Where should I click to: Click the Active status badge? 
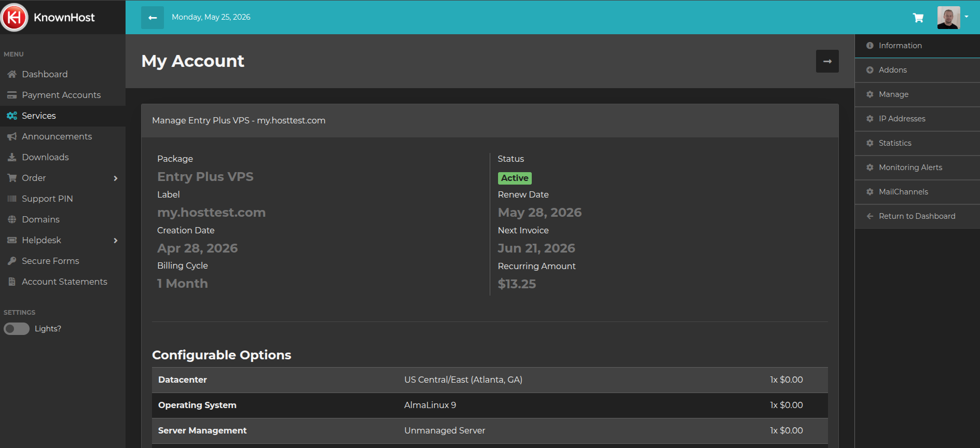tap(515, 178)
